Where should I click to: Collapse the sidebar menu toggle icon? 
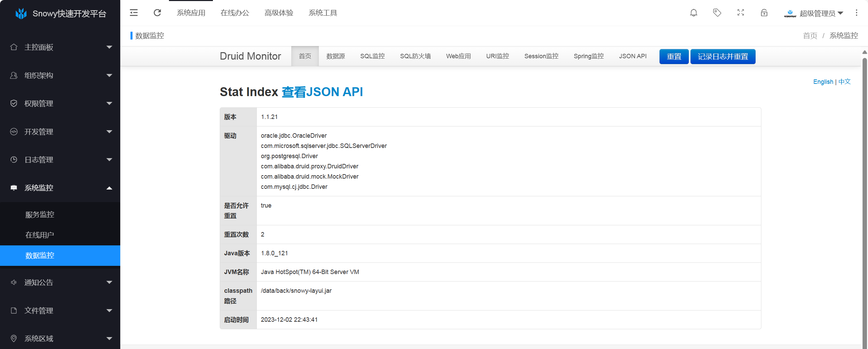coord(134,13)
